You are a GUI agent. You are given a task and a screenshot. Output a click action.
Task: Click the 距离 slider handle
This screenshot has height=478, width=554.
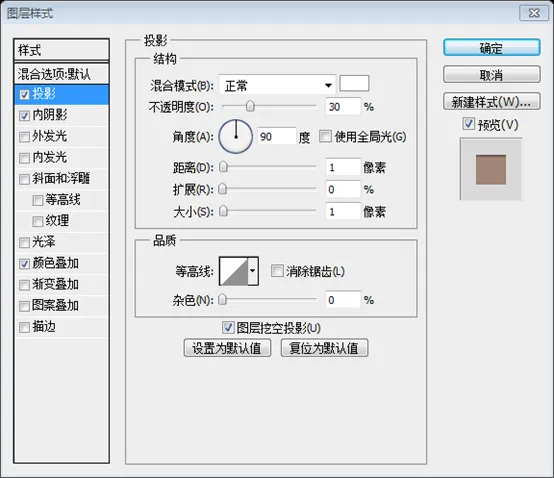[x=223, y=167]
